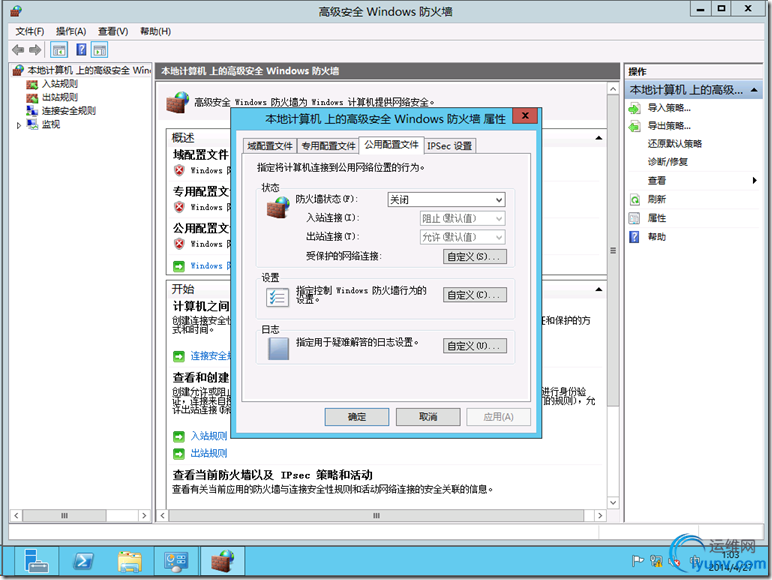
Task: Open the 帮助(H) menu
Action: 155,32
